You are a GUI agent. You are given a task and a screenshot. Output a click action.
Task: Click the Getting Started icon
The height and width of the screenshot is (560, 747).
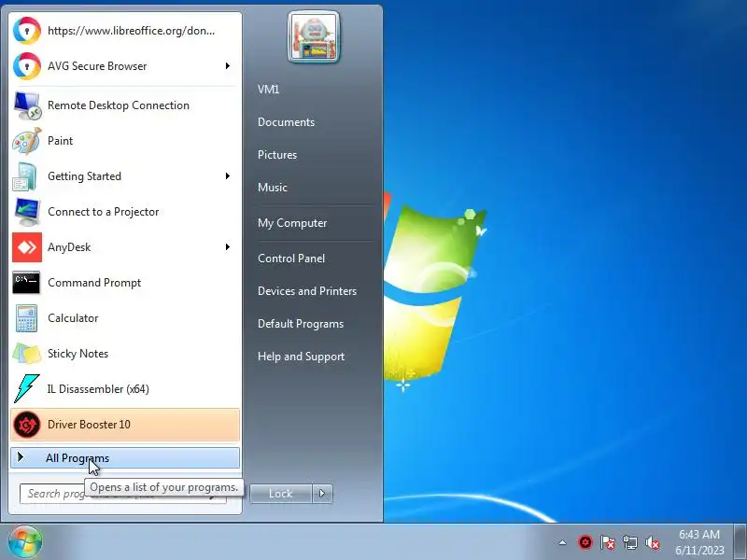pos(27,176)
